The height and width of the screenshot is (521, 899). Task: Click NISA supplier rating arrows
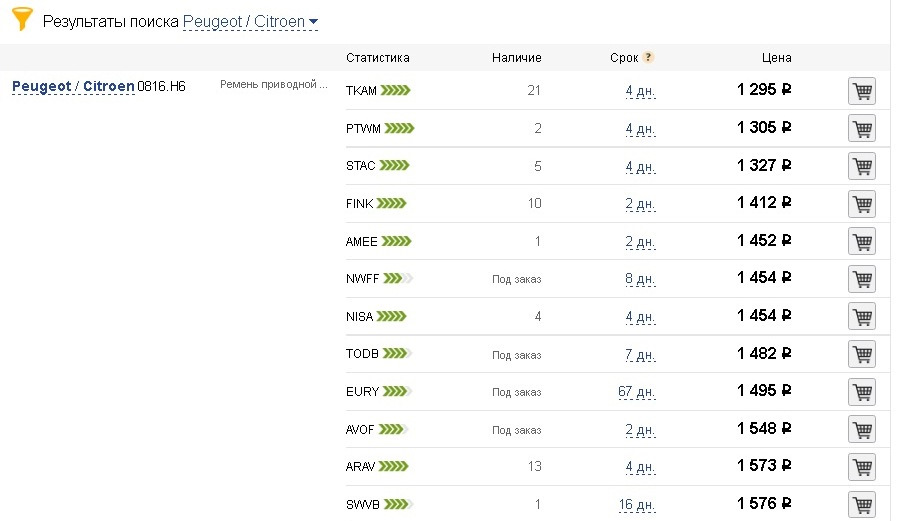coord(392,316)
